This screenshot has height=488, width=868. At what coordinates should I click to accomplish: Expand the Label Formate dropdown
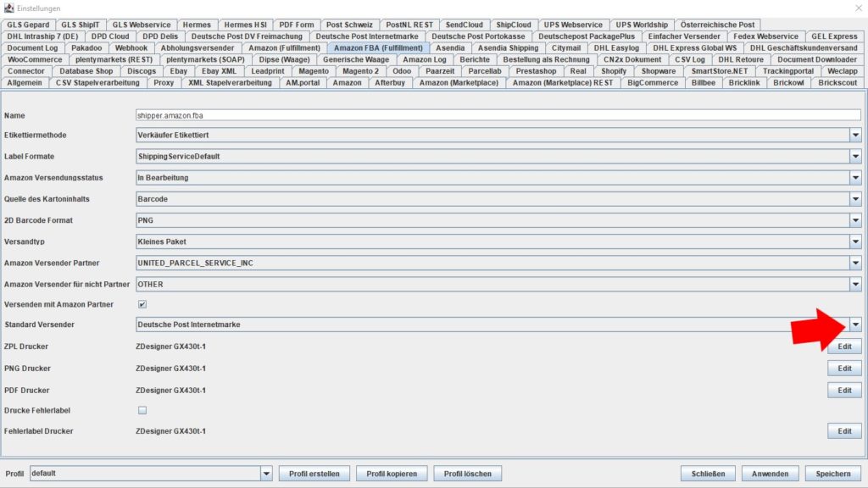click(855, 157)
